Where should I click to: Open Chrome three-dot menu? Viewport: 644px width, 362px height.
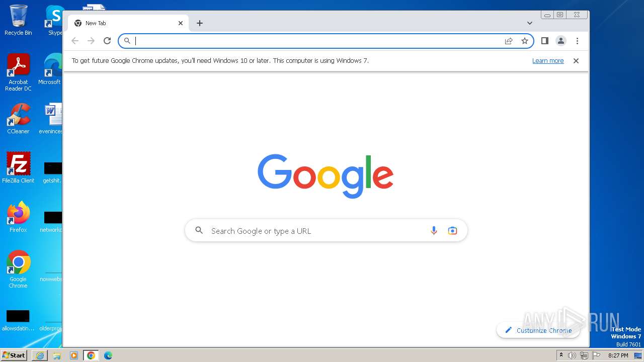(577, 41)
